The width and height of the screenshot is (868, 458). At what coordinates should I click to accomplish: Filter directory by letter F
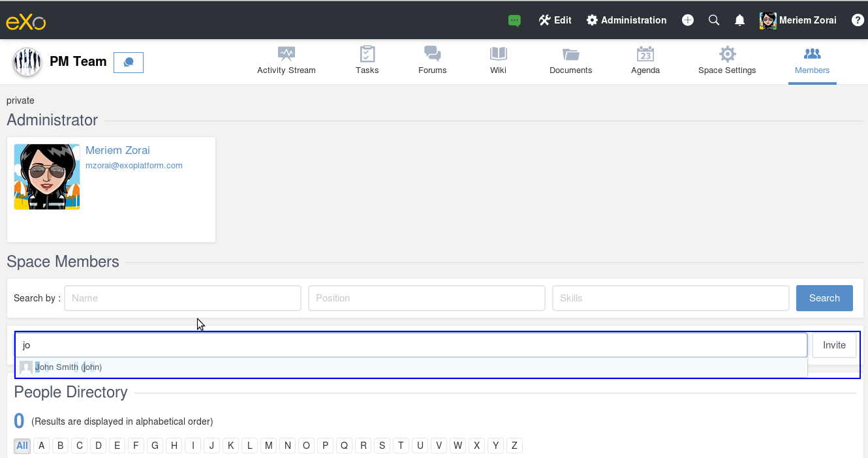click(136, 446)
